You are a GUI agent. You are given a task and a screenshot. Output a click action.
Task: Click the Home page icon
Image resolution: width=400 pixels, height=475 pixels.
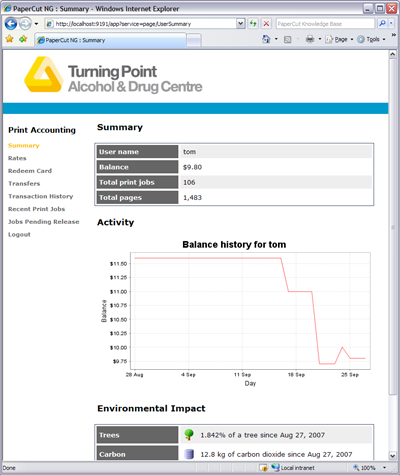266,39
